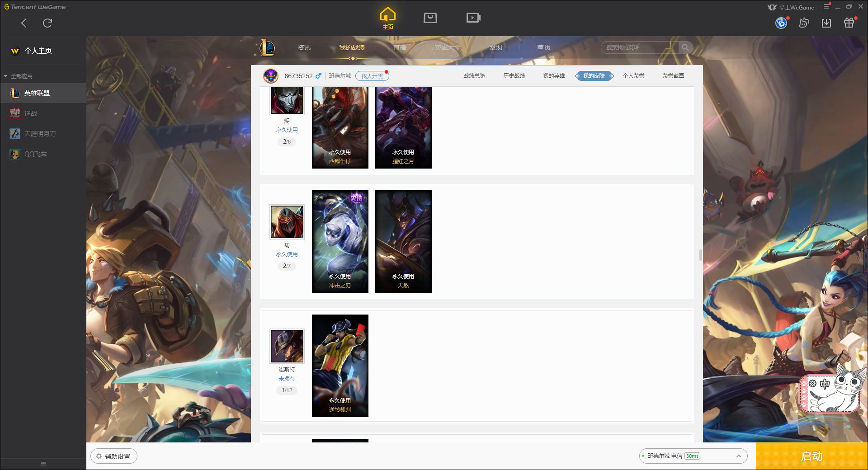Image resolution: width=868 pixels, height=470 pixels.
Task: Click the sidebar bottom menu handle
Action: click(43, 464)
